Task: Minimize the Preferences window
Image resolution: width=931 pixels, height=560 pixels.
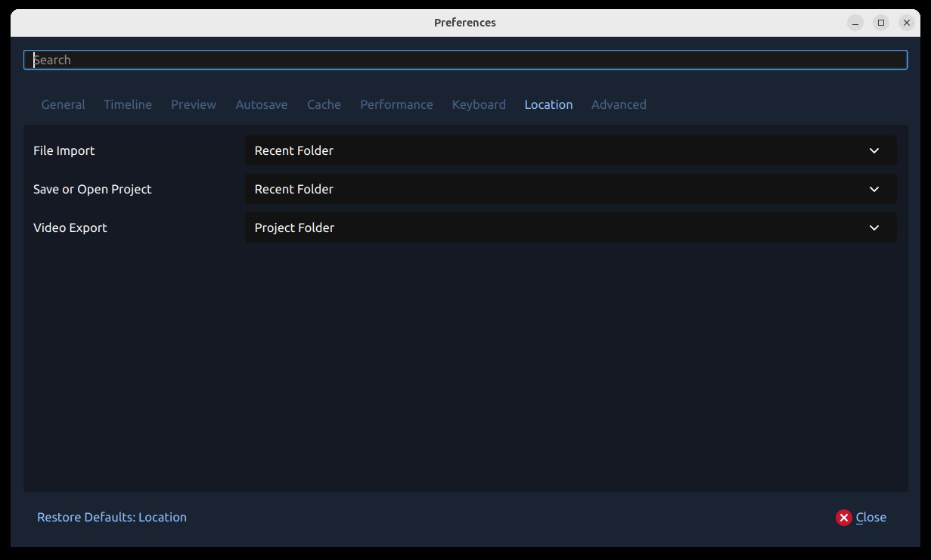Action: (855, 23)
